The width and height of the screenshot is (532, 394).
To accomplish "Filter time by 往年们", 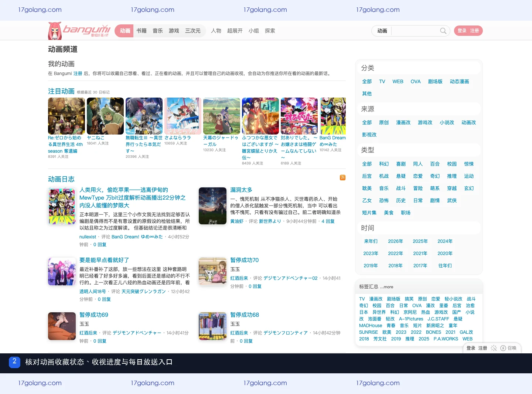I will (x=445, y=266).
